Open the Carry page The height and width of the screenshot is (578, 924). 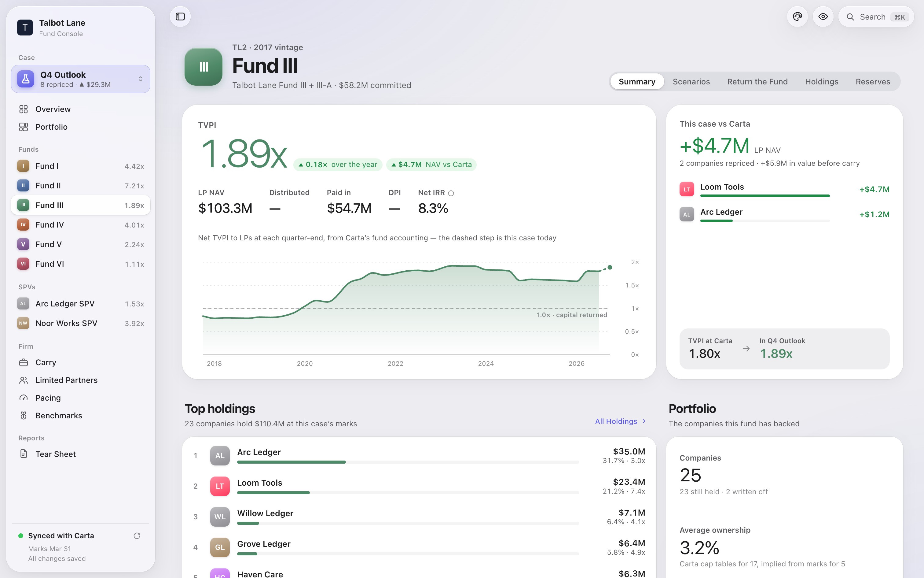pos(81,362)
